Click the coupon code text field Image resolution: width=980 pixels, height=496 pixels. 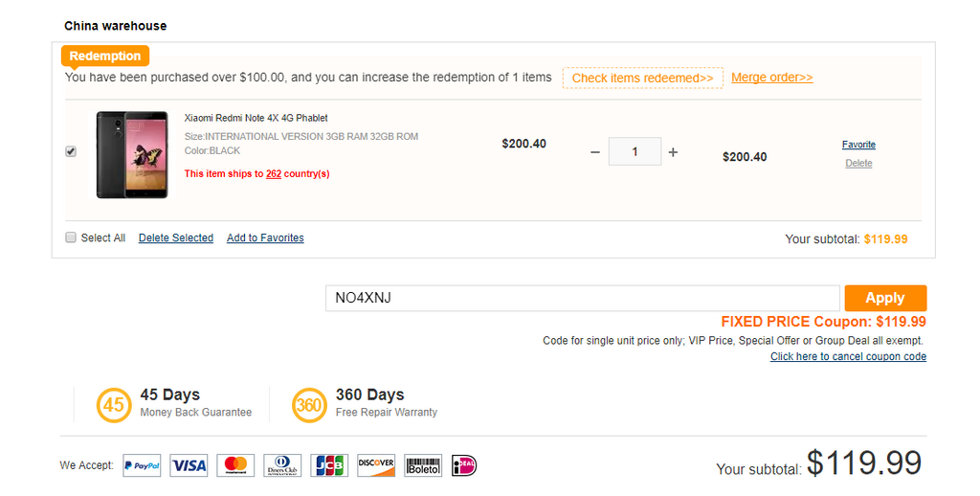[582, 298]
